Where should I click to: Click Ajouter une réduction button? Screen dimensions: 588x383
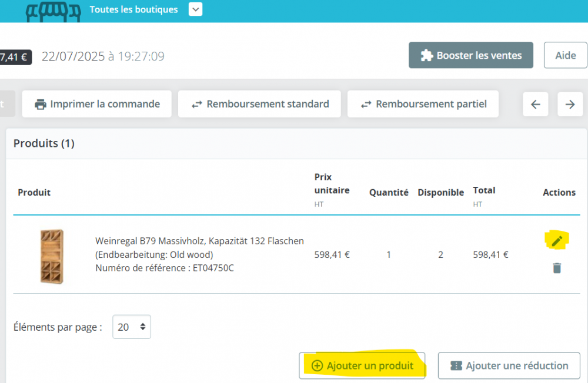tap(509, 365)
